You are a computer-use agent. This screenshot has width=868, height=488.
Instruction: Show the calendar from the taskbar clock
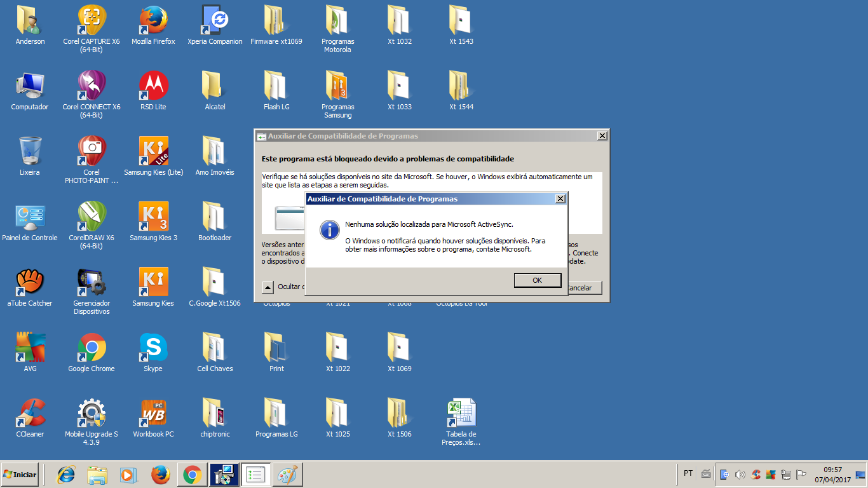coord(832,475)
